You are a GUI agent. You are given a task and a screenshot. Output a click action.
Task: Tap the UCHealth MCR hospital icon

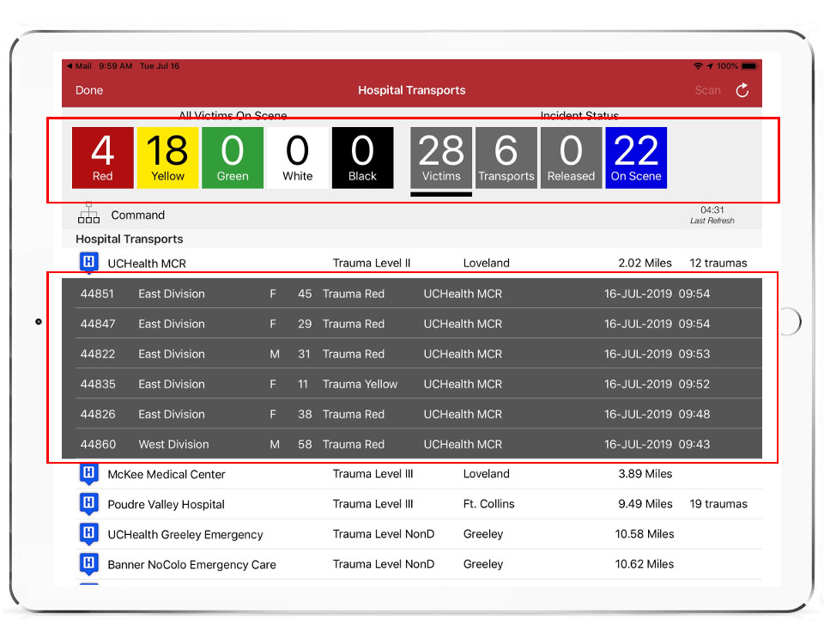tap(88, 263)
